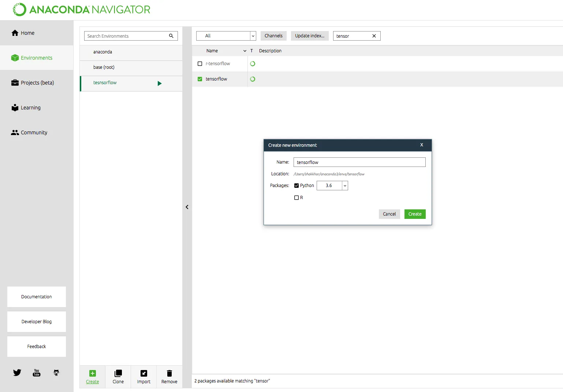Image resolution: width=563 pixels, height=392 pixels.
Task: Open the Feedback link
Action: pos(37,347)
